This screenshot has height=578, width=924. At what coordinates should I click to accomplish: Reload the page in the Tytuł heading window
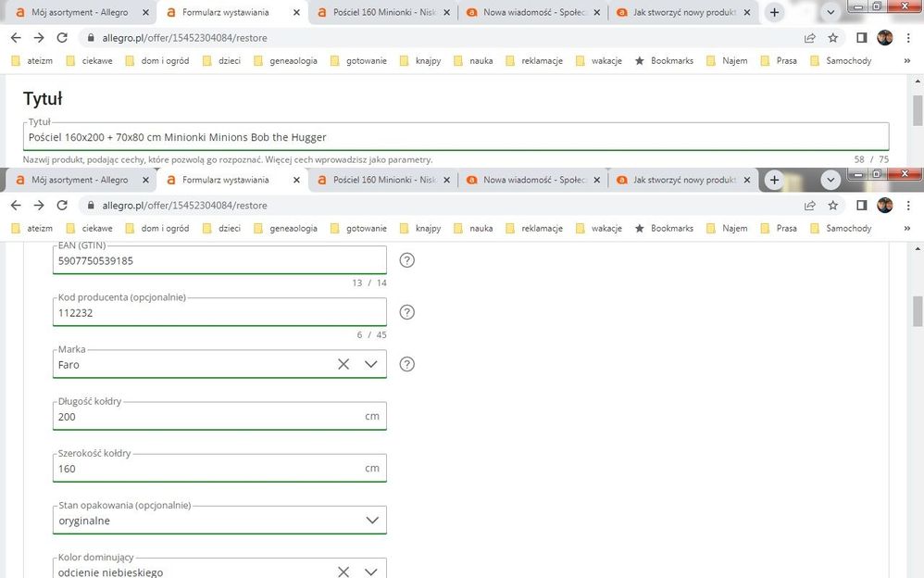[x=62, y=38]
